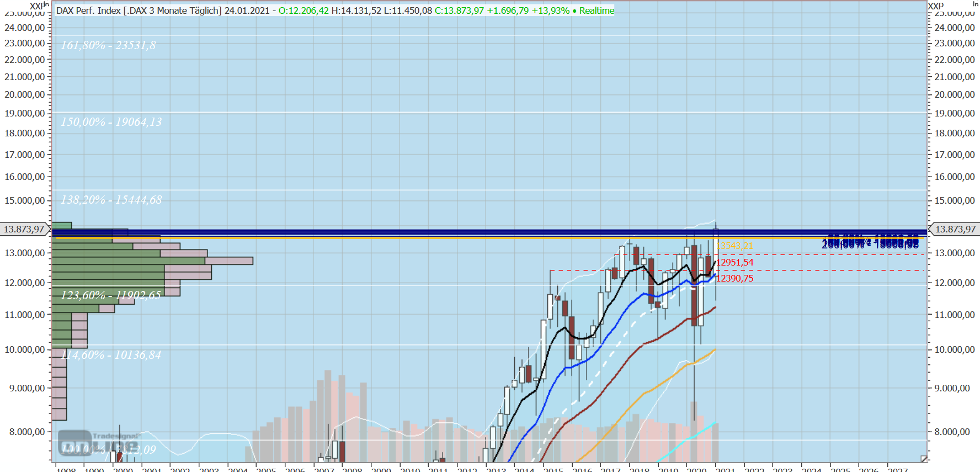Click the year 2015 on the time axis
980x472 pixels.
point(553,469)
